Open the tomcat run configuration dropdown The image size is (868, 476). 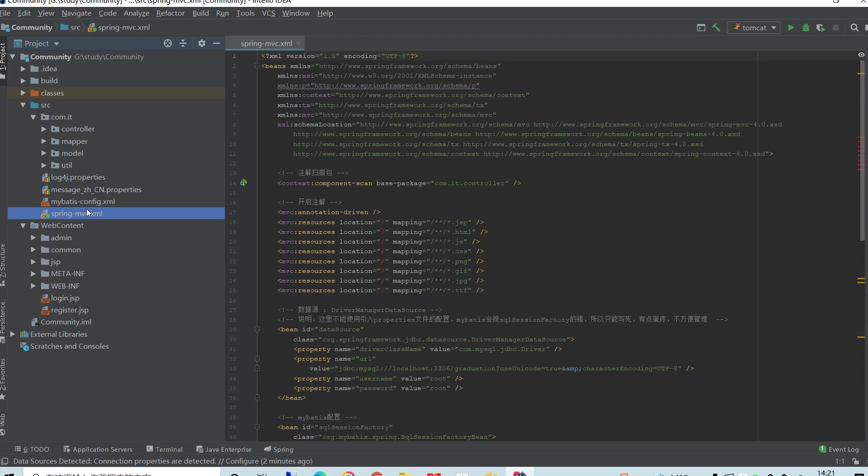(754, 28)
